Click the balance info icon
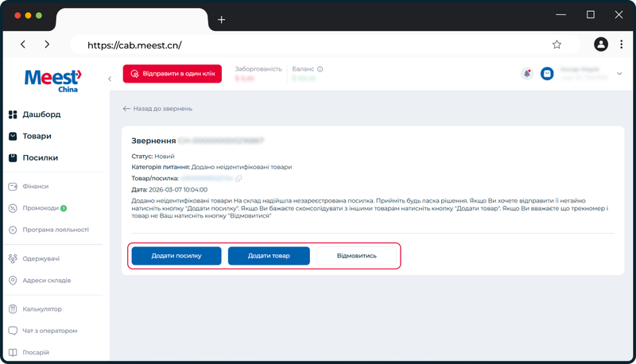Viewport: 636px width, 364px height. click(x=320, y=69)
